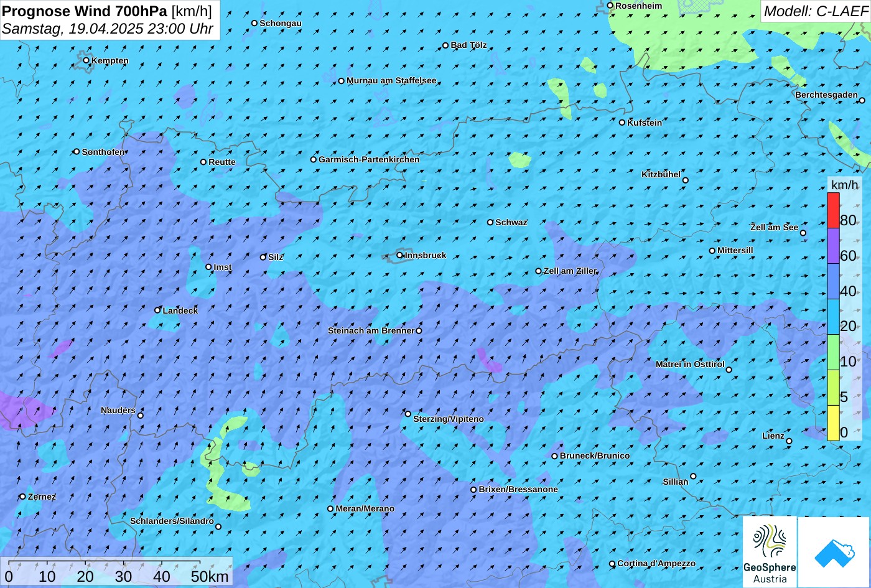871x588 pixels.
Task: Click the Landeck city marker
Action: coord(157,310)
